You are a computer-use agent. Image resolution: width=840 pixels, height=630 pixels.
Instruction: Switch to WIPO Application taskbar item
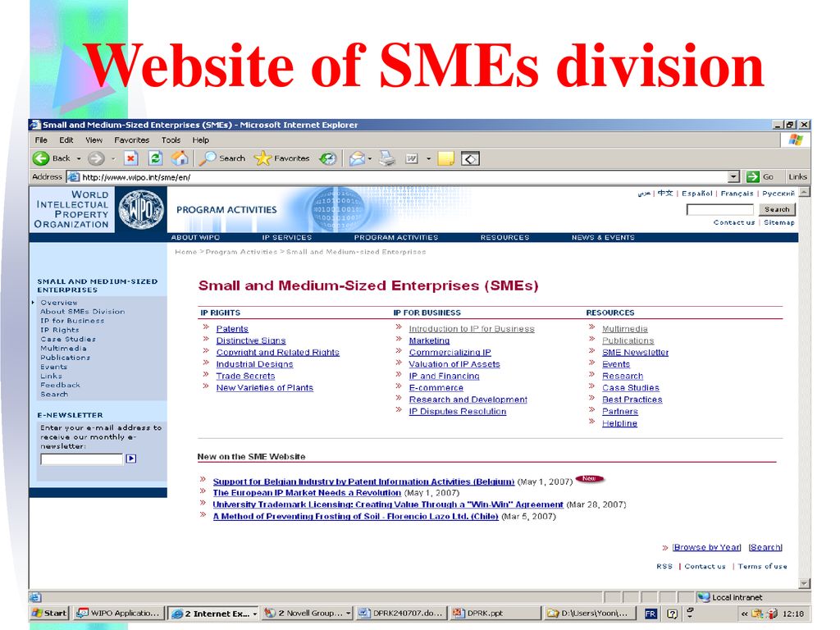coord(118,614)
